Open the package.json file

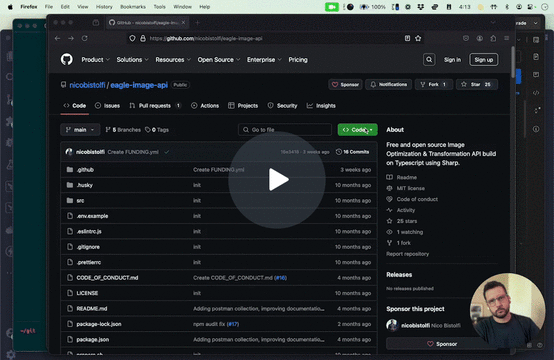click(x=93, y=340)
